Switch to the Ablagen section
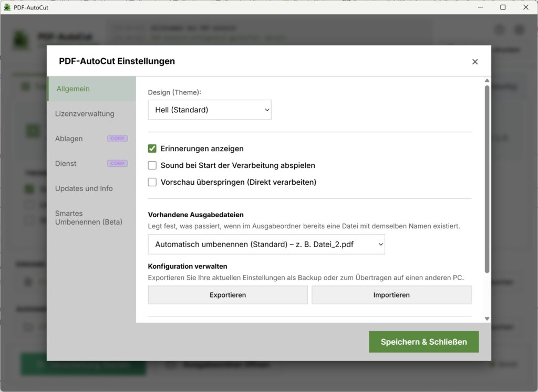Viewport: 538px width, 392px height. [x=91, y=139]
